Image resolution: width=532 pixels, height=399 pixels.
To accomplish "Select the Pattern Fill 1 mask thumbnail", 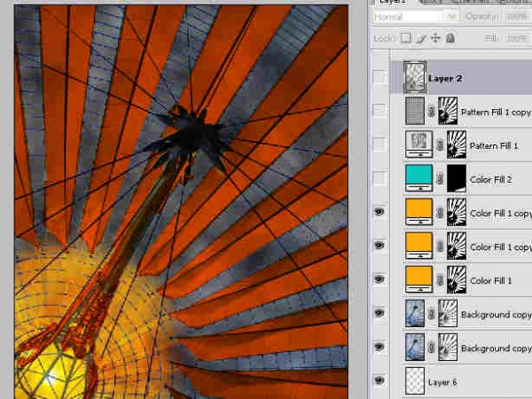I will click(x=457, y=145).
